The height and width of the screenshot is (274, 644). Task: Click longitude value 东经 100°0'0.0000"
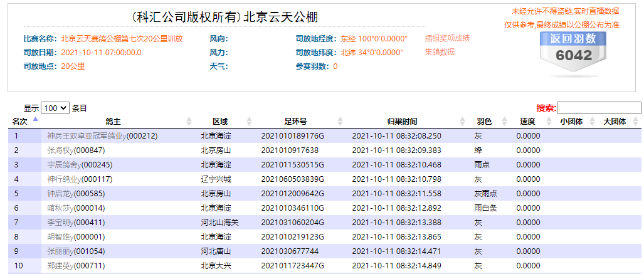pos(374,39)
